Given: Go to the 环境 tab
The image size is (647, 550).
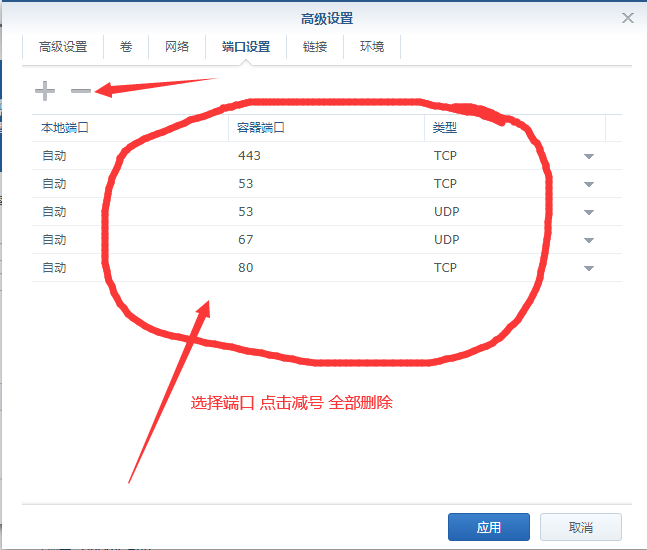Looking at the screenshot, I should pyautogui.click(x=372, y=47).
